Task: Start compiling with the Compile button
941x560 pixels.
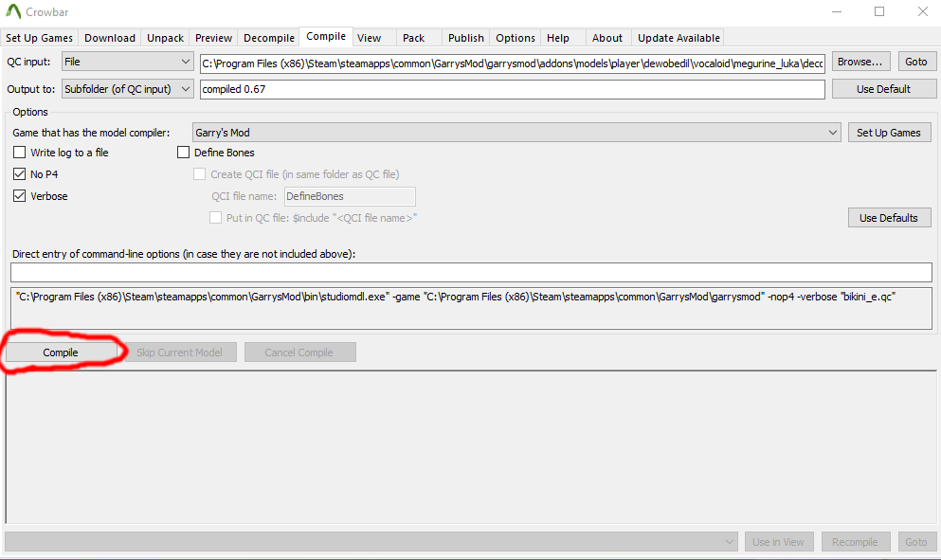Action: 61,352
